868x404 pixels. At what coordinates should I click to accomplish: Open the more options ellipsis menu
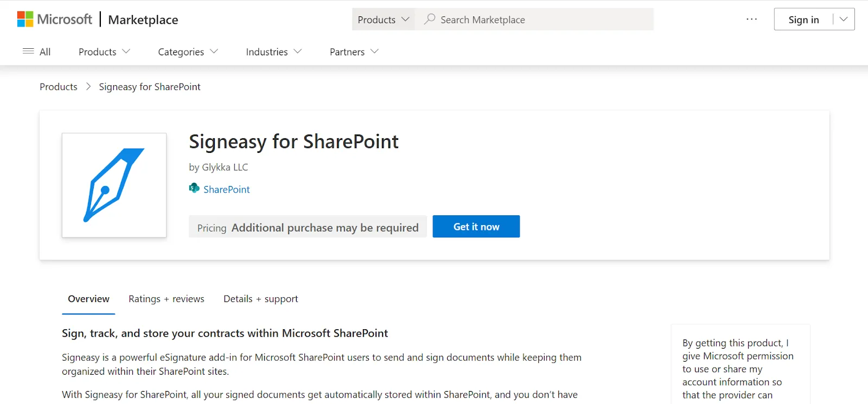[751, 19]
